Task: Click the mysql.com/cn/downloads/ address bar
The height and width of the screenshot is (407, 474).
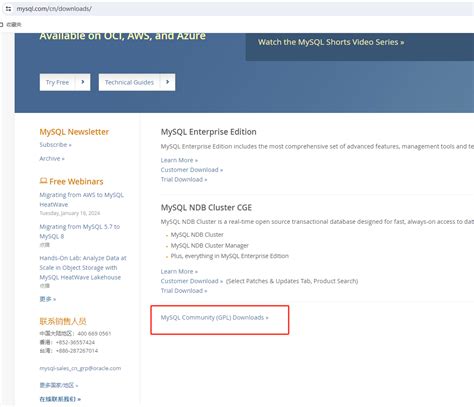Action: 238,9
